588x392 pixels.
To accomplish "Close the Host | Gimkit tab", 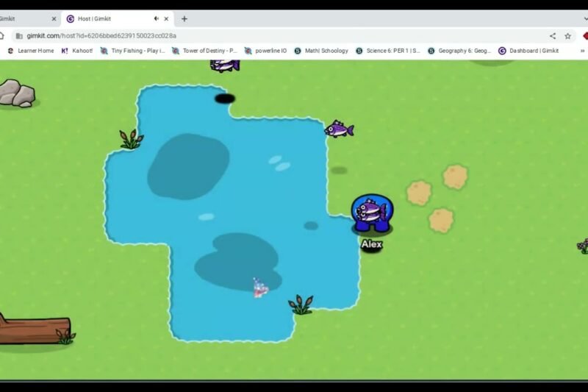I will [x=167, y=19].
